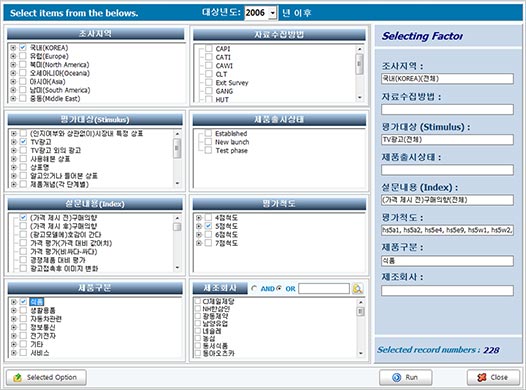
Task: Select the OR radio button
Action: pos(279,288)
